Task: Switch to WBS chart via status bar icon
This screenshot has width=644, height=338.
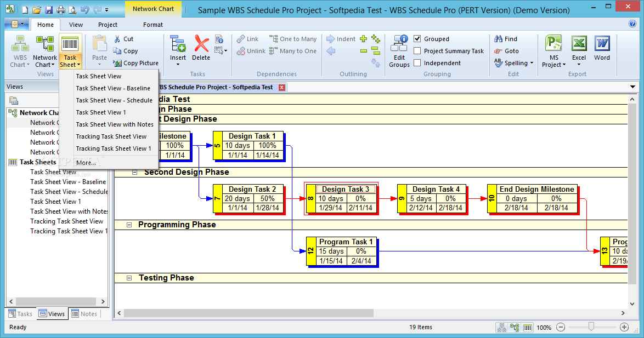Action: [x=502, y=328]
